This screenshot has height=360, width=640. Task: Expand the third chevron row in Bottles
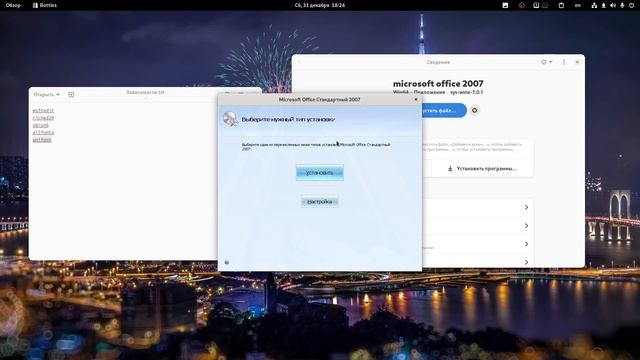tap(526, 244)
